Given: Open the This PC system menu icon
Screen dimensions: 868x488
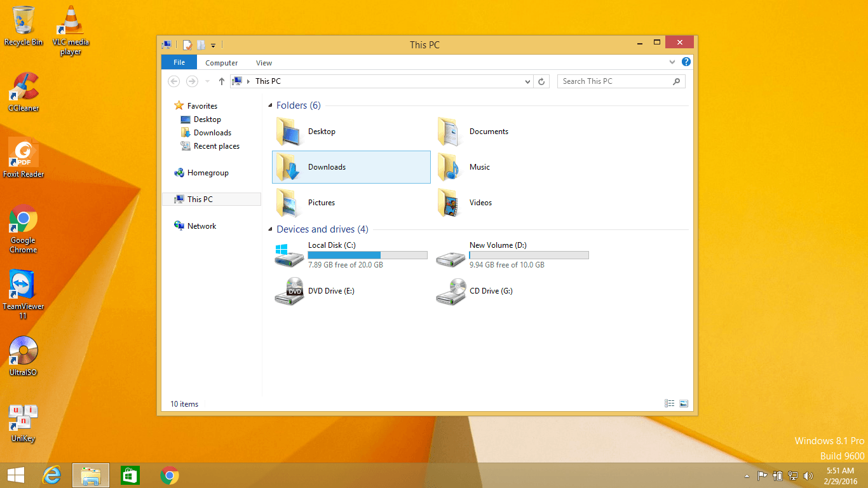Looking at the screenshot, I should (166, 45).
